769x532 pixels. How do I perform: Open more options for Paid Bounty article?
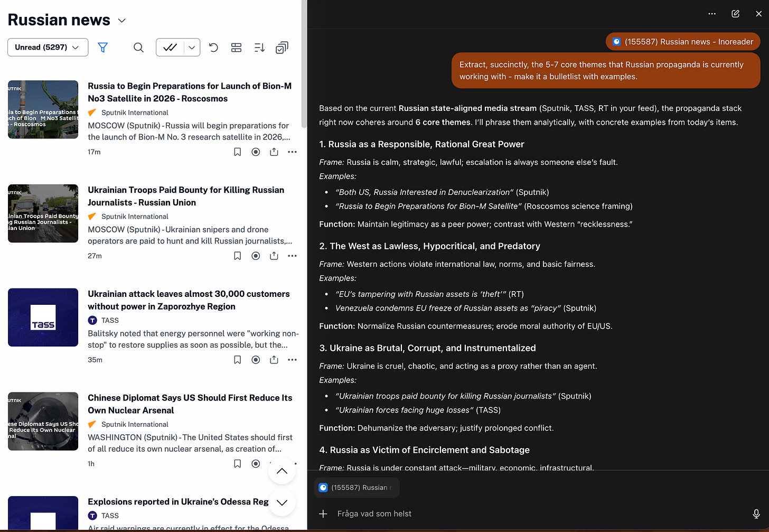click(x=292, y=256)
